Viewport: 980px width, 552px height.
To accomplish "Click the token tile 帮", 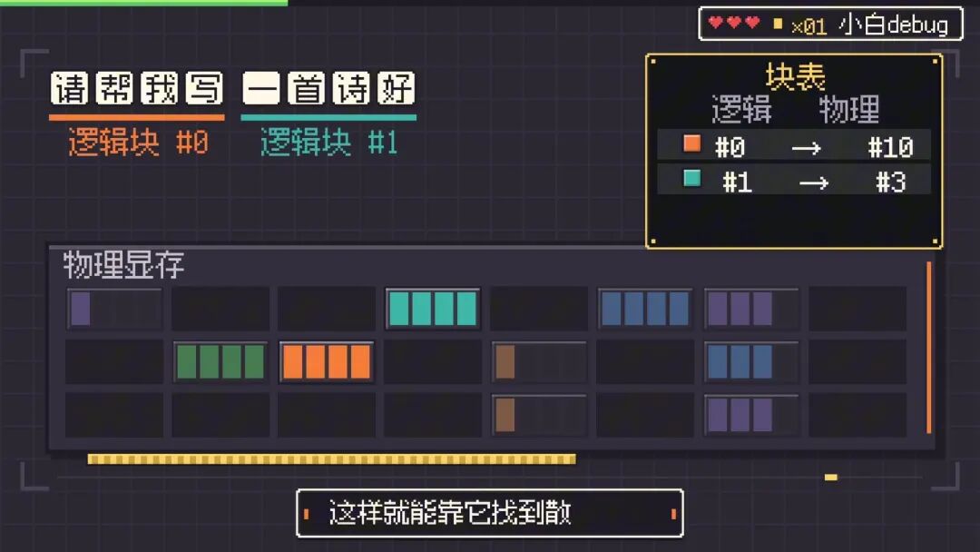I will click(114, 88).
